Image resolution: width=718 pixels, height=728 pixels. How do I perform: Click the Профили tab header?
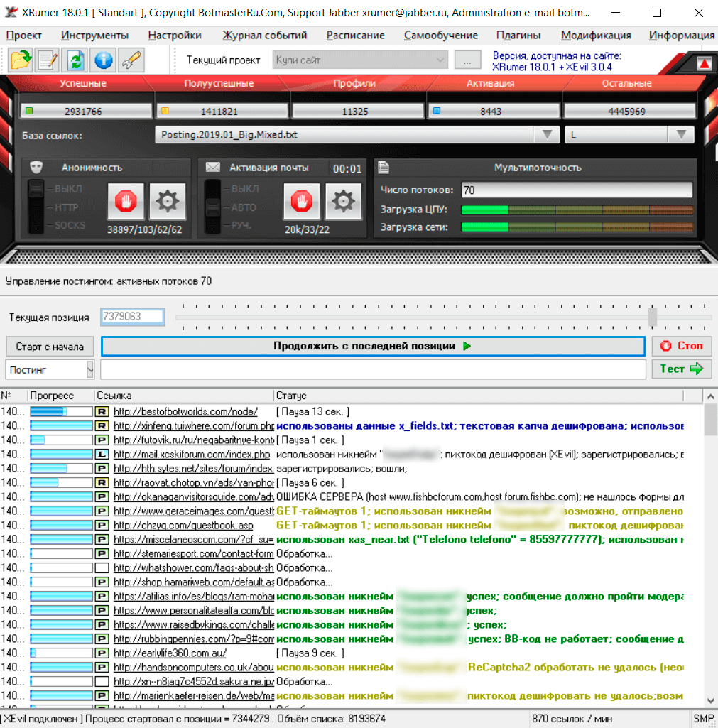pos(354,84)
